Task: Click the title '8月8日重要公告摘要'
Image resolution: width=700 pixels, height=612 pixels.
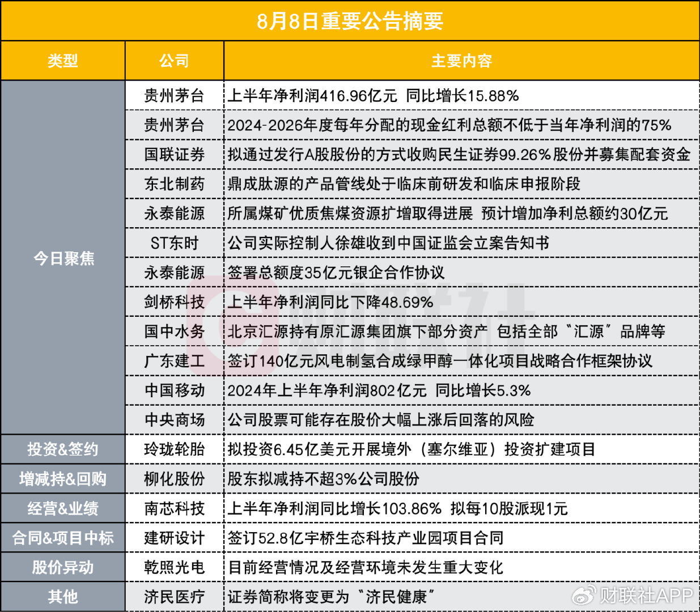Action: (x=350, y=21)
